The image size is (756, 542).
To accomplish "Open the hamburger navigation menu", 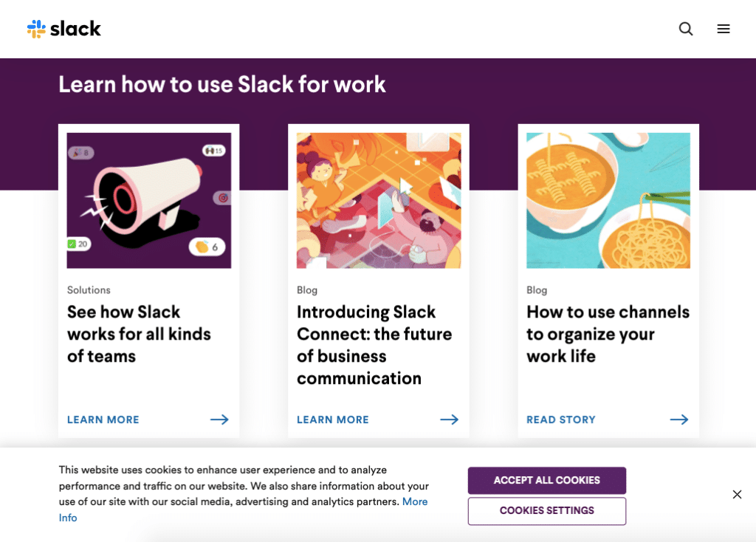I will (724, 29).
